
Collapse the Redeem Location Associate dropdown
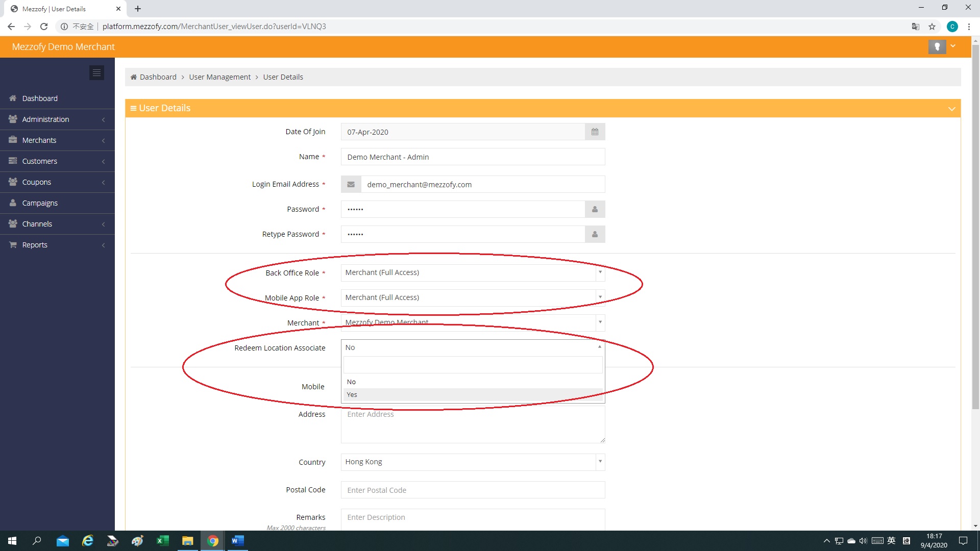tap(600, 347)
